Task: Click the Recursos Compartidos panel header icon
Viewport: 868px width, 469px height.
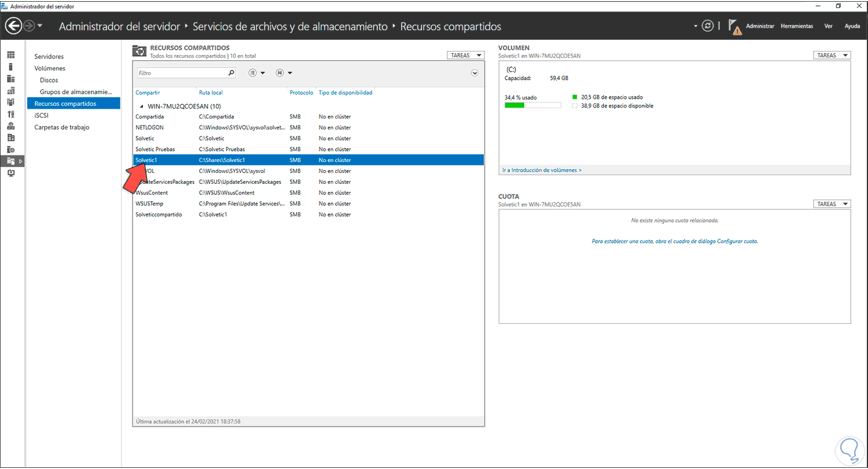Action: coord(139,51)
